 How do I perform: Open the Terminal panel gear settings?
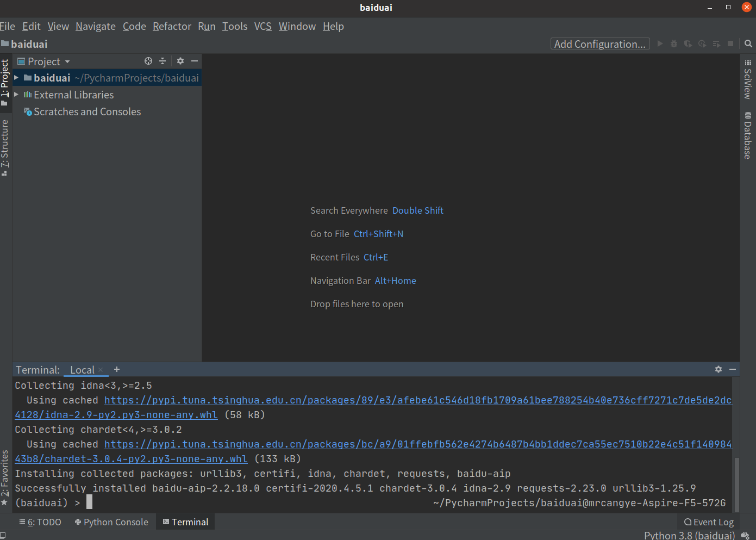pos(718,369)
